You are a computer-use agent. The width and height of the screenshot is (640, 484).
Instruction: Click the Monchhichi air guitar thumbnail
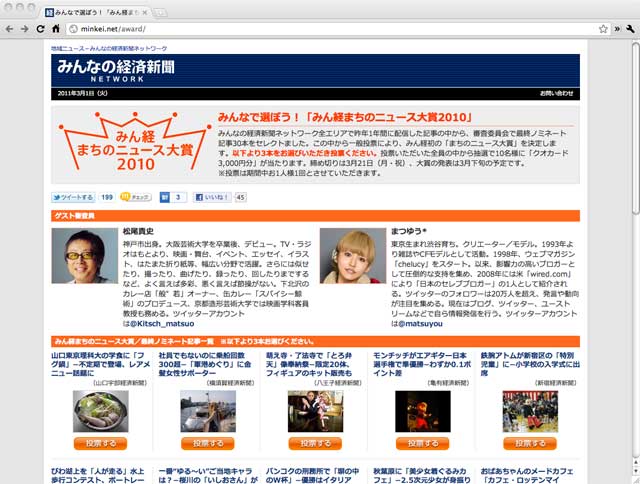(x=423, y=411)
